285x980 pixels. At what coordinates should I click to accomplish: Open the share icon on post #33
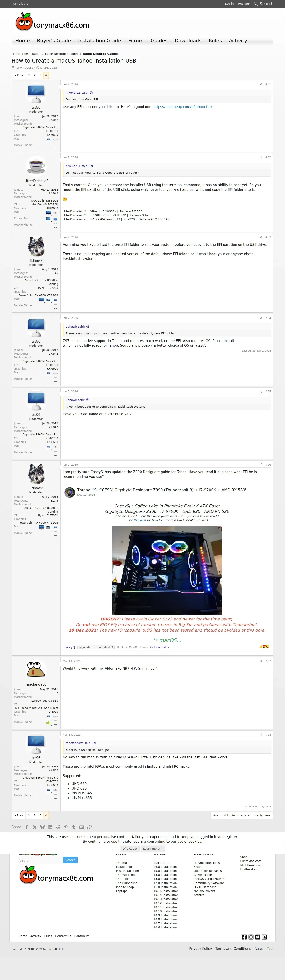261,237
